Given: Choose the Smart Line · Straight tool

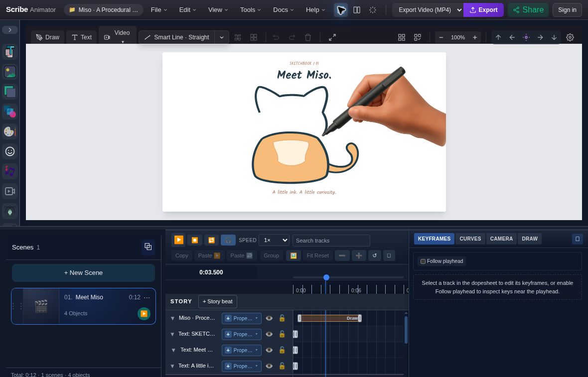Looking at the screenshot, I should pos(176,37).
